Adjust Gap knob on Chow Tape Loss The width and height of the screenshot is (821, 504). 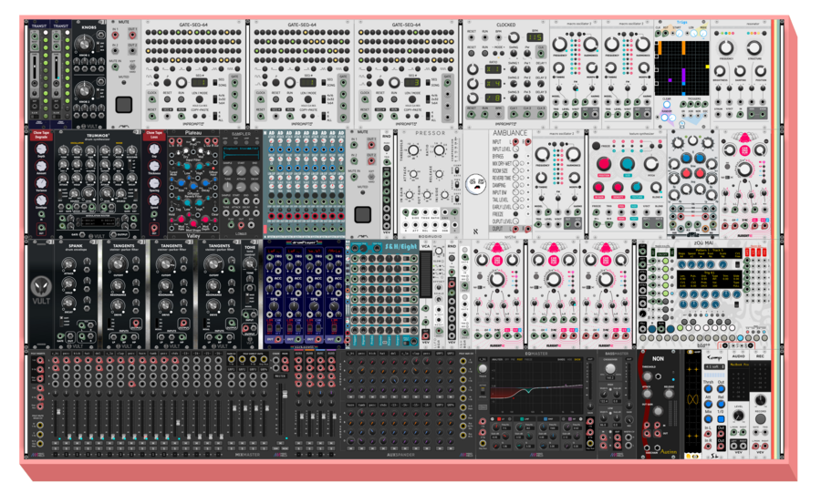[154, 149]
